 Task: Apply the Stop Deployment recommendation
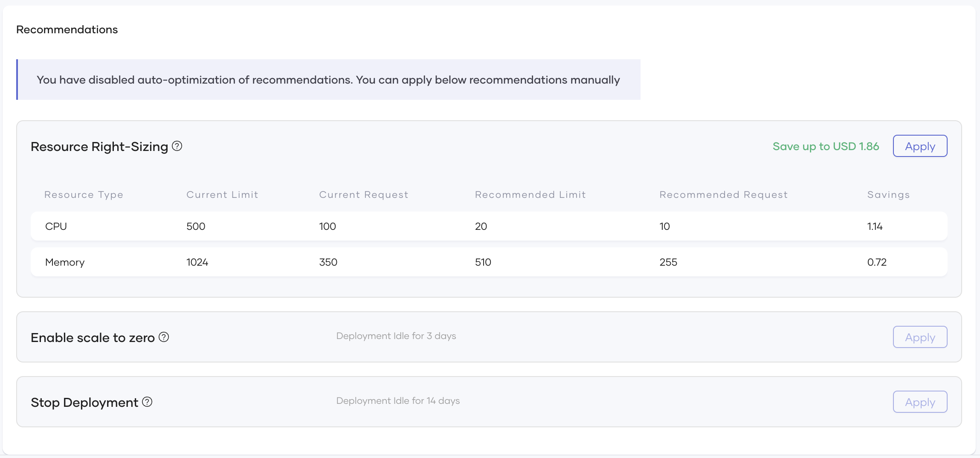tap(920, 402)
